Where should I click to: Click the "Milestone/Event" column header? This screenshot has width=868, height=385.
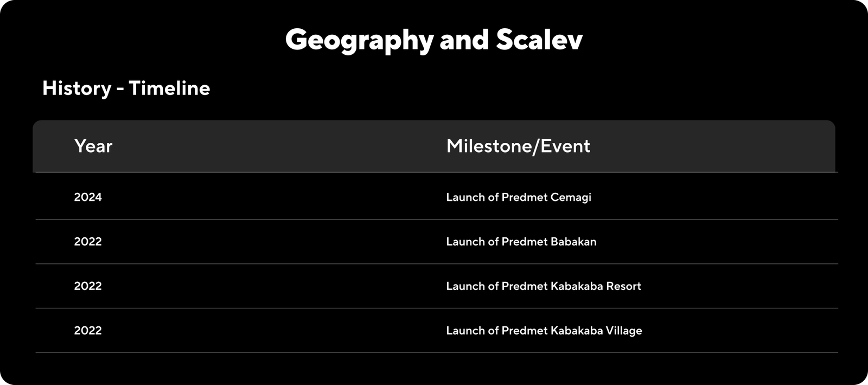[x=518, y=146]
